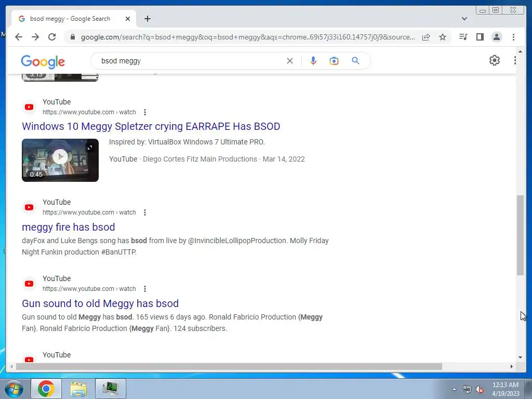Screen dimensions: 532x399
Task: Open media controls icon in toolbar
Action: [463, 37]
